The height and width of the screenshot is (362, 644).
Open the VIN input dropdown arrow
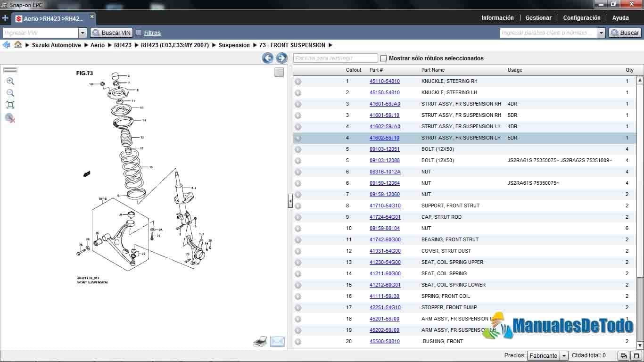click(83, 33)
